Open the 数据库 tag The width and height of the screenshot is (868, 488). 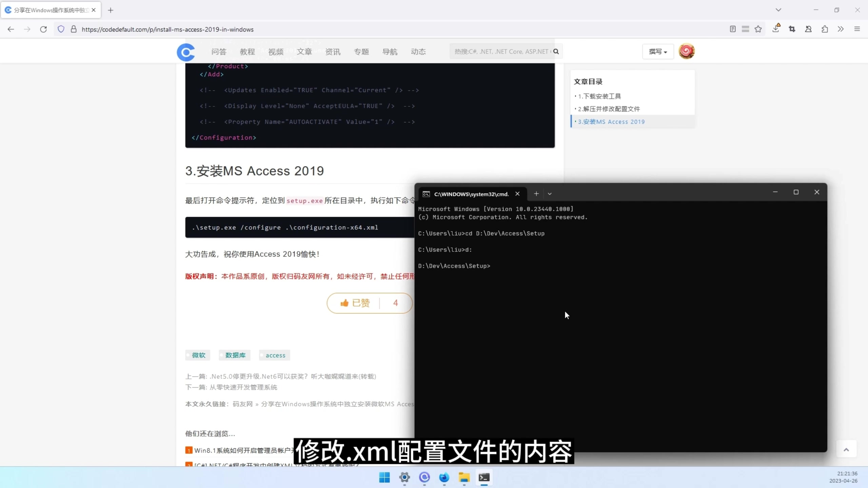click(235, 355)
